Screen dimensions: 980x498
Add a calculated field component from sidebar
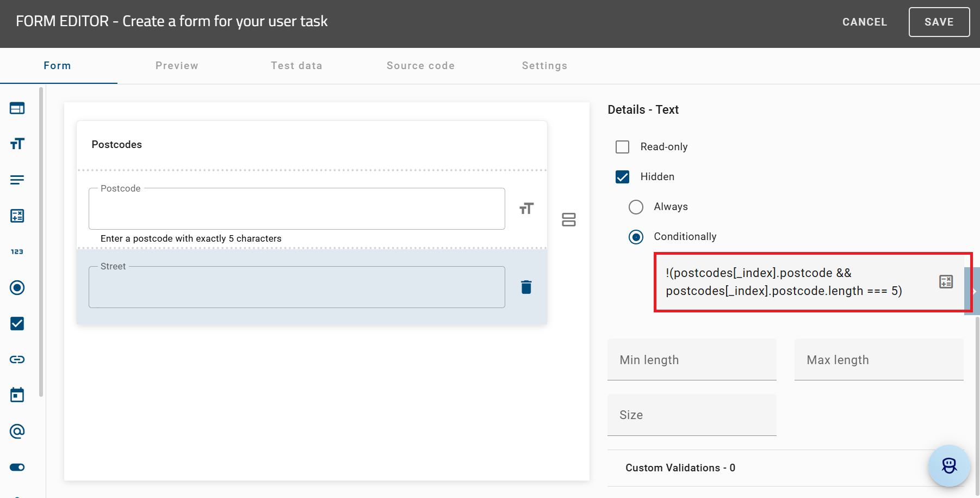[17, 216]
